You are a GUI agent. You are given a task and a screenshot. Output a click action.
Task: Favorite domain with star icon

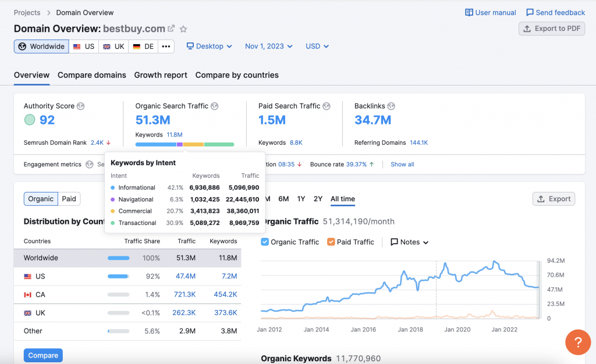pos(183,29)
